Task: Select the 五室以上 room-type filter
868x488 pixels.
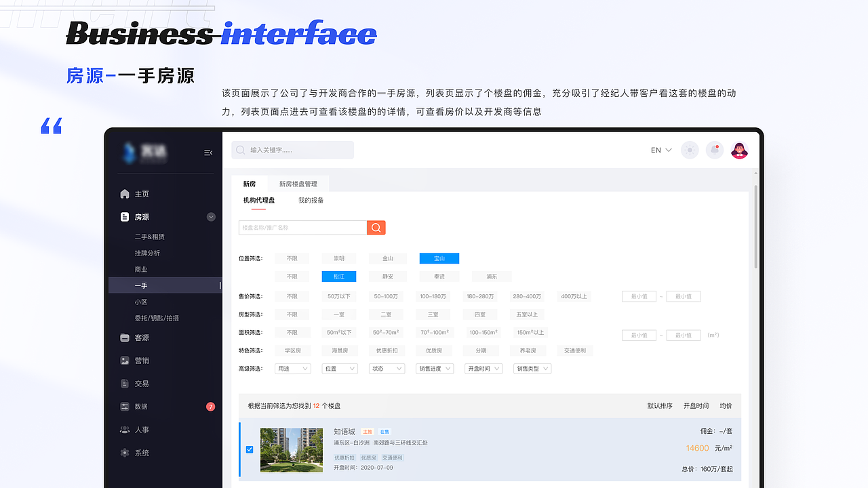Action: tap(527, 314)
